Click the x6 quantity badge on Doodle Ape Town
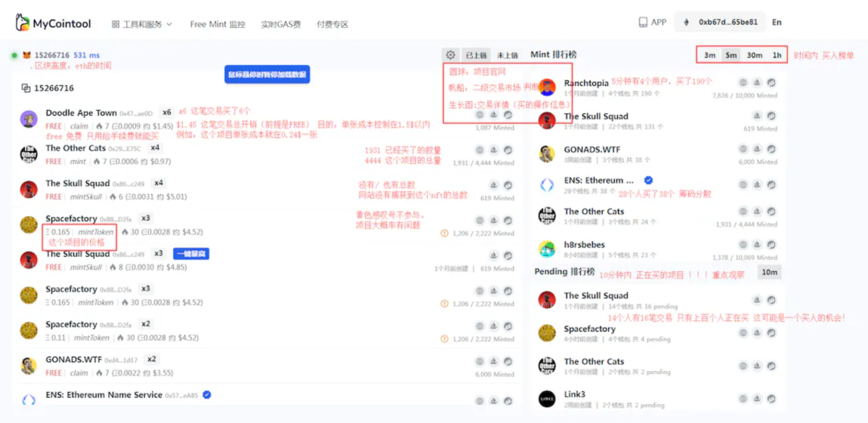Image resolution: width=868 pixels, height=423 pixels. click(167, 113)
